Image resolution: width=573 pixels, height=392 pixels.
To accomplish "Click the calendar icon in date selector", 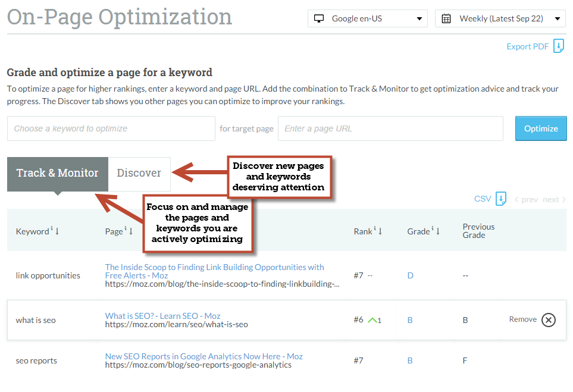I will point(446,18).
